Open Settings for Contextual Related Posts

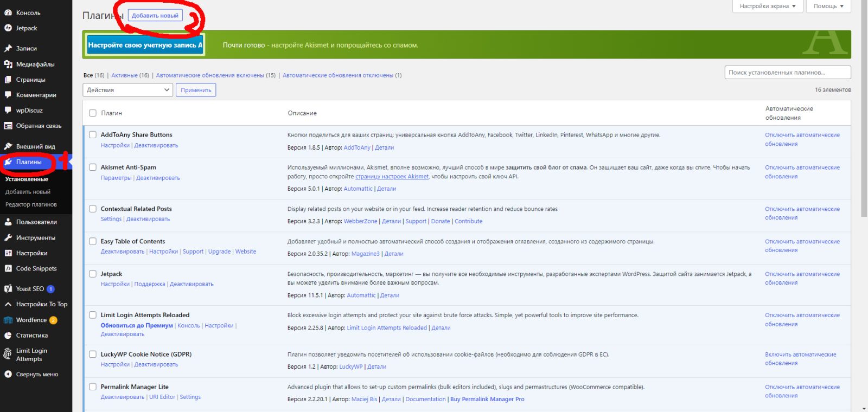click(x=111, y=219)
